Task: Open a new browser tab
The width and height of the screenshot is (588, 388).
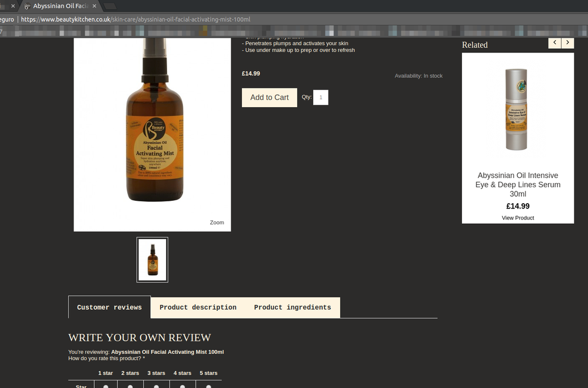Action: click(110, 6)
